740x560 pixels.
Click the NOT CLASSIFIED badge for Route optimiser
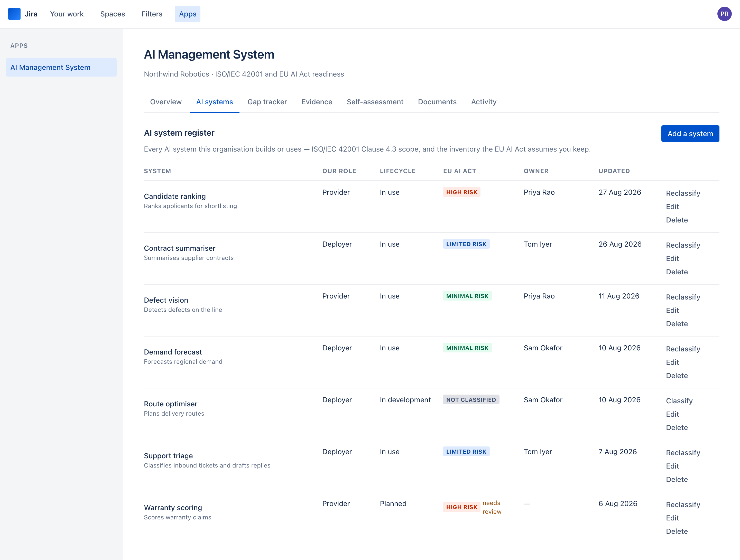pyautogui.click(x=471, y=400)
